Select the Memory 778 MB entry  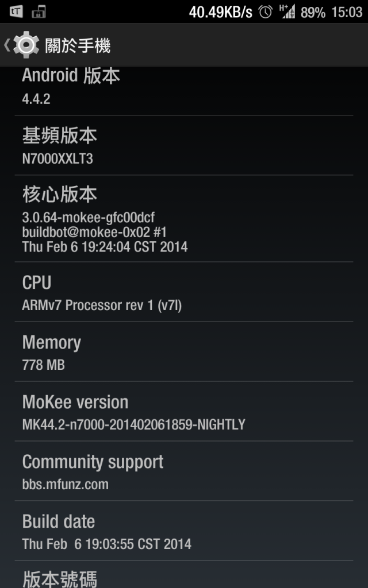coord(184,351)
